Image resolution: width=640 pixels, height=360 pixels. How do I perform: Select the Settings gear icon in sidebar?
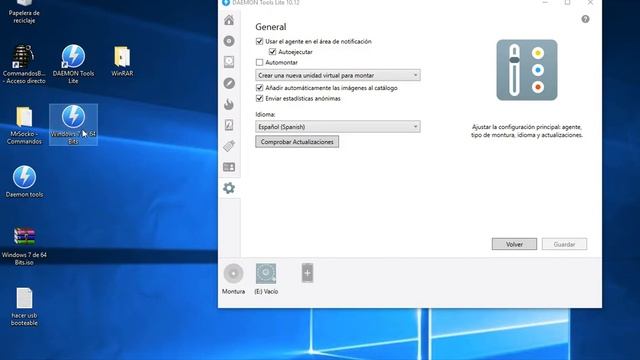229,188
